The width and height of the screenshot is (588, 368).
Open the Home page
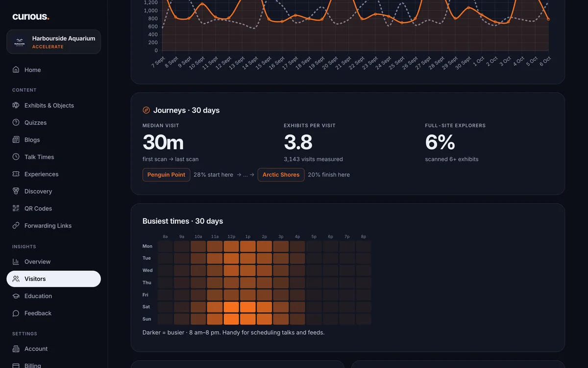pyautogui.click(x=54, y=70)
